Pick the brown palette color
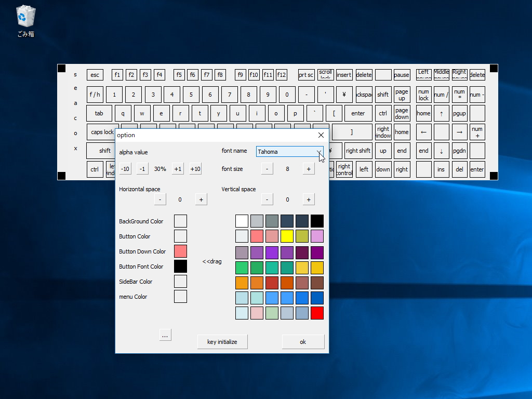 [x=317, y=283]
